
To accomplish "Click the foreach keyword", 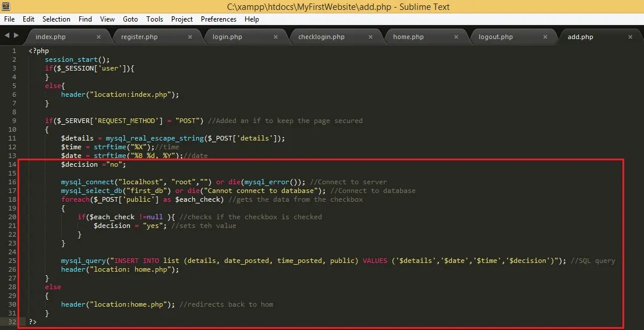I will point(75,199).
